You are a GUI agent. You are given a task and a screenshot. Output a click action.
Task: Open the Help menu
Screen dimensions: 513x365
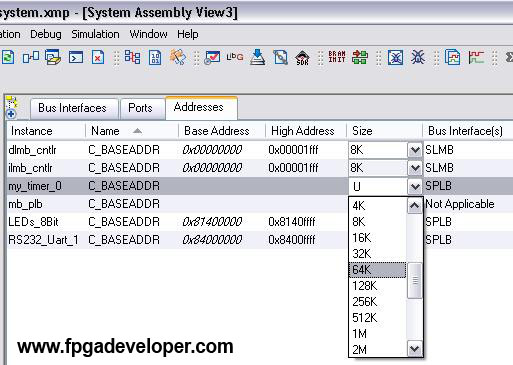(188, 34)
